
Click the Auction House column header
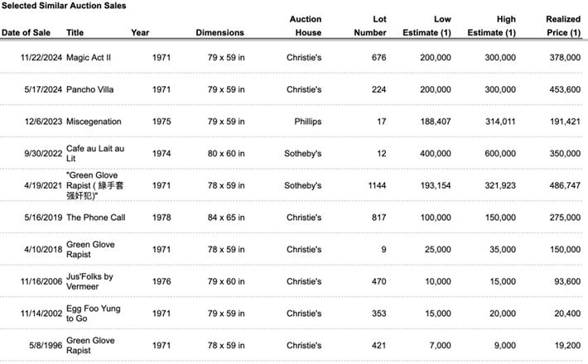306,26
